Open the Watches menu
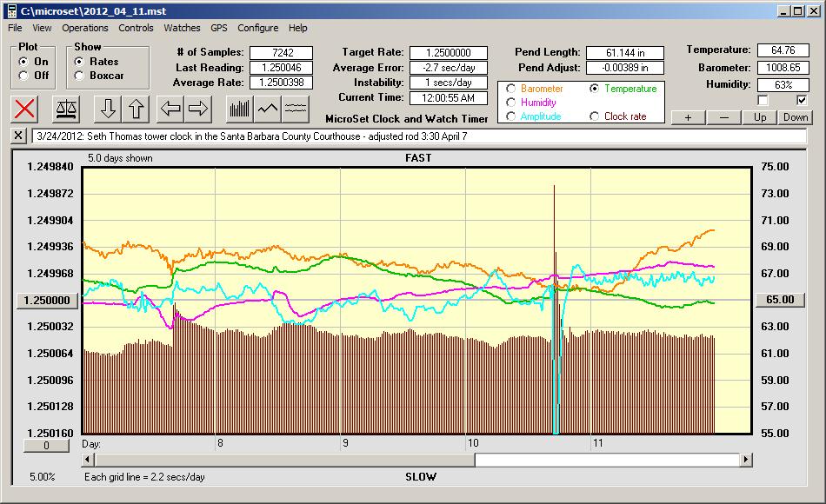 [x=182, y=28]
